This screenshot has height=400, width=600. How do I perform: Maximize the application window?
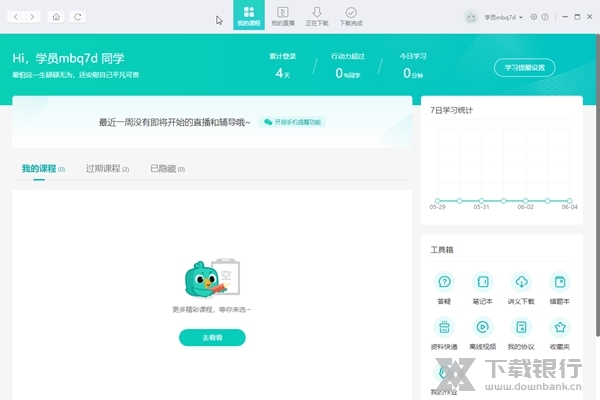577,17
